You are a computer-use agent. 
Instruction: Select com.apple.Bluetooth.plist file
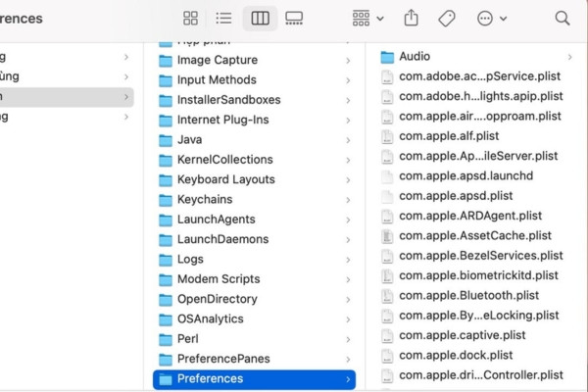click(476, 295)
